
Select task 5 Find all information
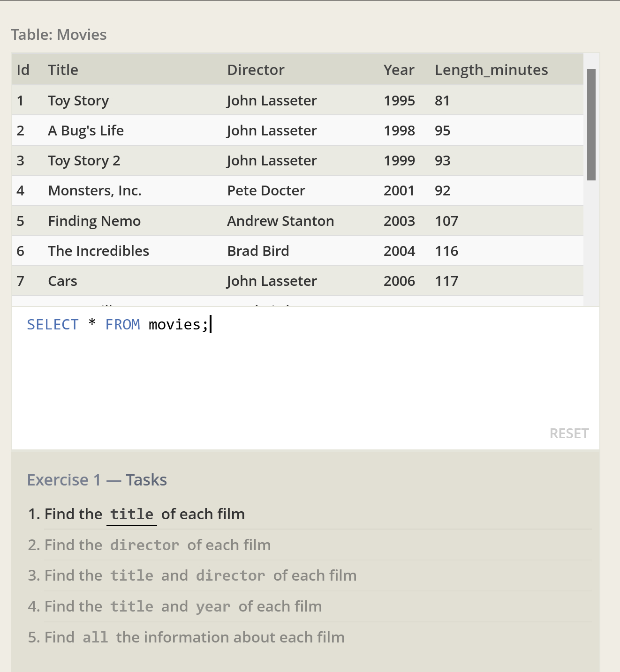[x=186, y=637]
